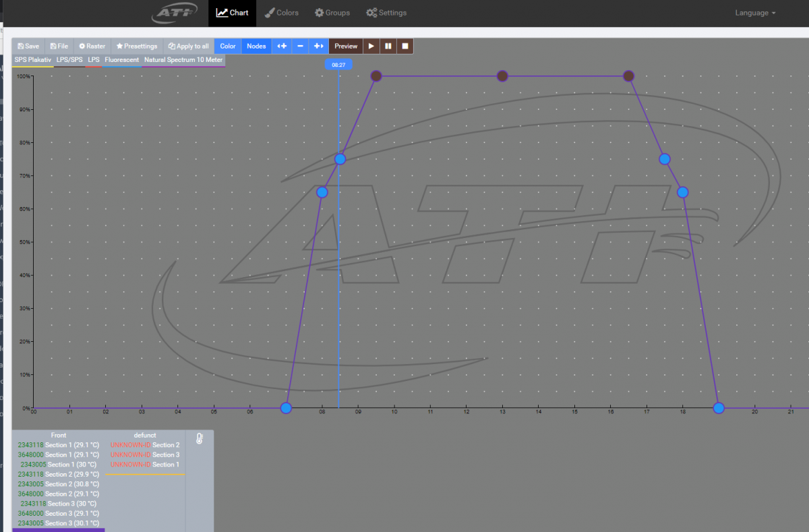
Task: Open the thermometer temperature icon
Action: (200, 439)
